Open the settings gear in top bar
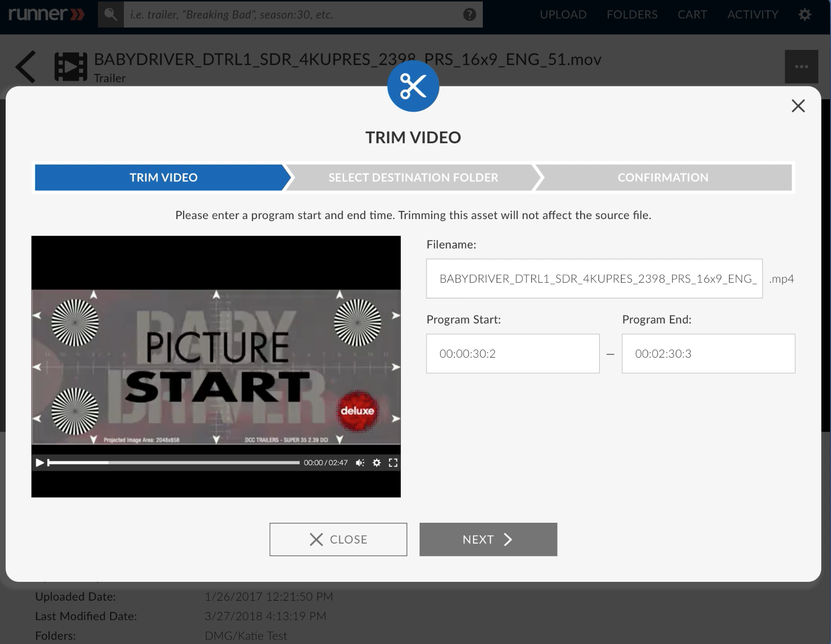831x644 pixels. 804,14
